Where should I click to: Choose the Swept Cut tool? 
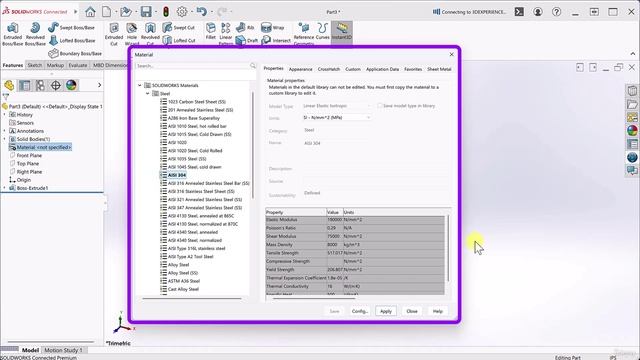coord(179,27)
